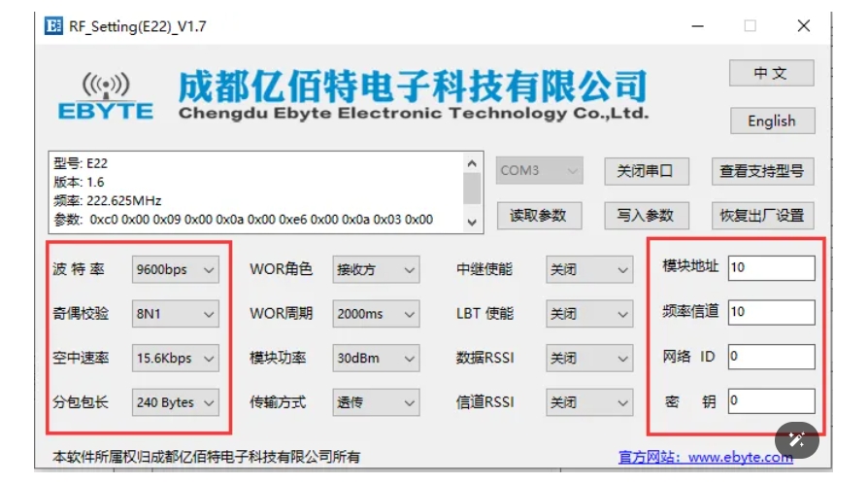
Task: Click the magic wand icon at bottom right
Action: tap(797, 439)
